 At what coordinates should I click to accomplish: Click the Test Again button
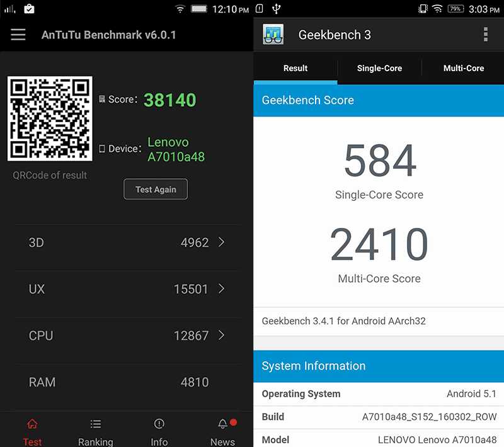[x=156, y=189]
